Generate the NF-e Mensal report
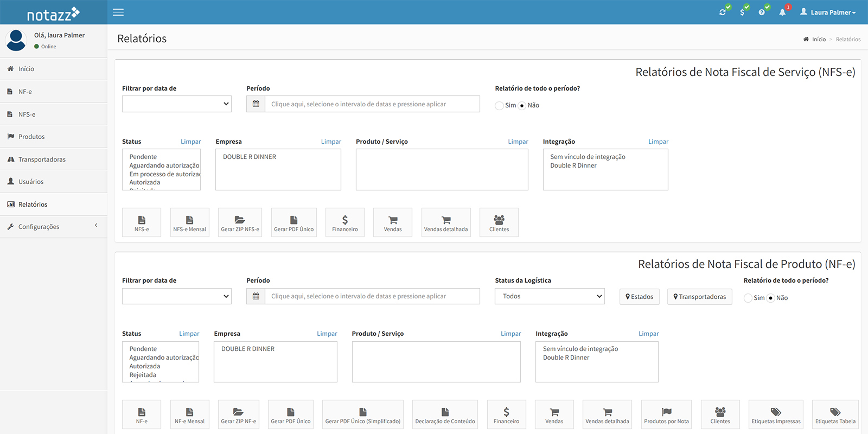The height and width of the screenshot is (434, 868). [190, 414]
